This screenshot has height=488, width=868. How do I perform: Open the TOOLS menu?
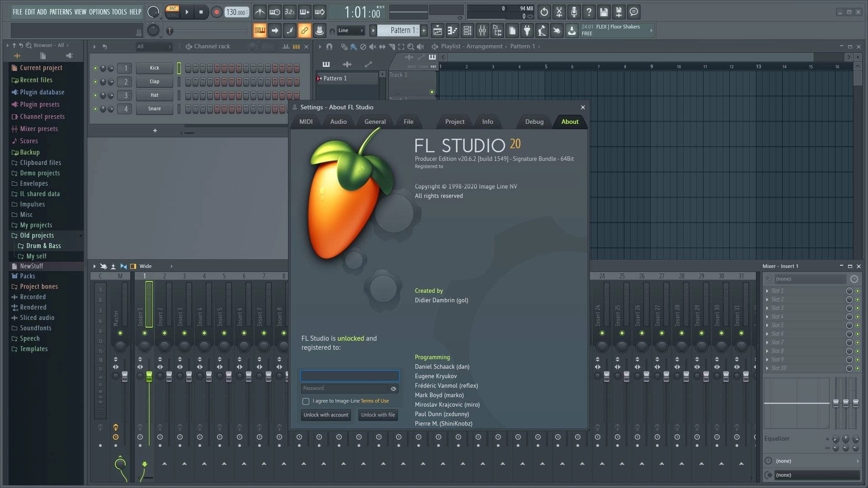pos(119,12)
